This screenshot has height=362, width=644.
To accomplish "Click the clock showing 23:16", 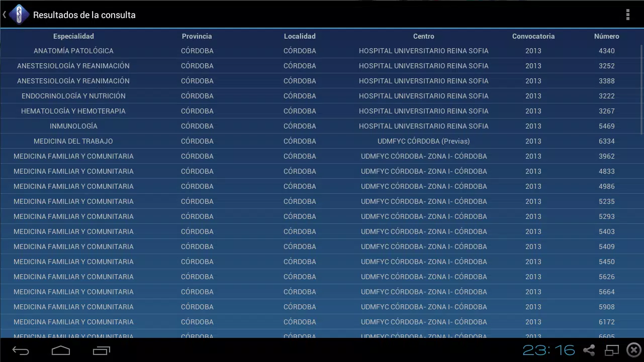I will tap(549, 350).
